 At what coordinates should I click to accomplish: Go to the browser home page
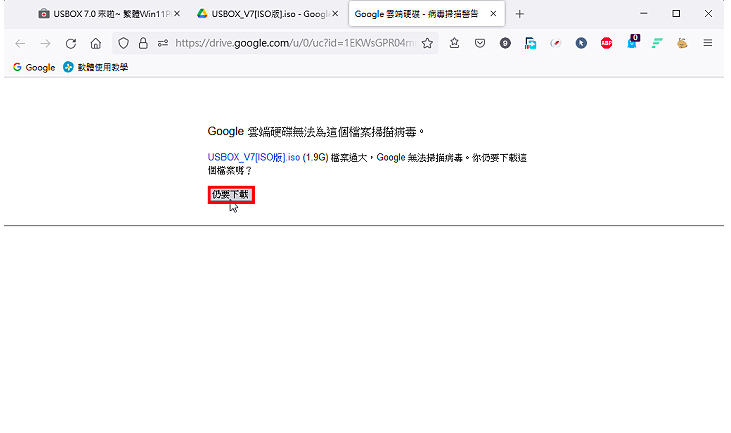point(96,43)
